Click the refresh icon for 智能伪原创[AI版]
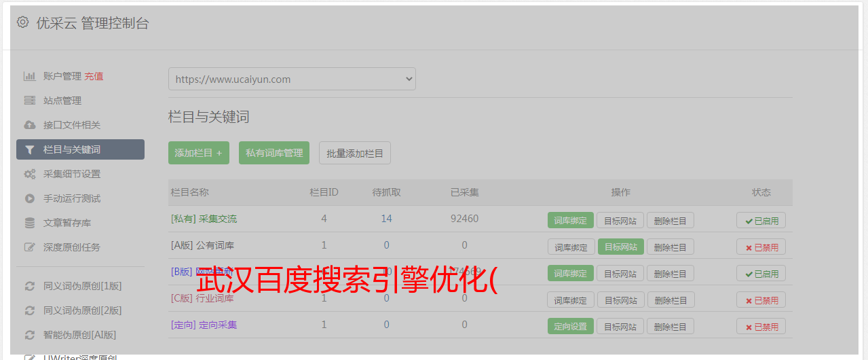Viewport: 868px width, 360px height. coord(29,335)
